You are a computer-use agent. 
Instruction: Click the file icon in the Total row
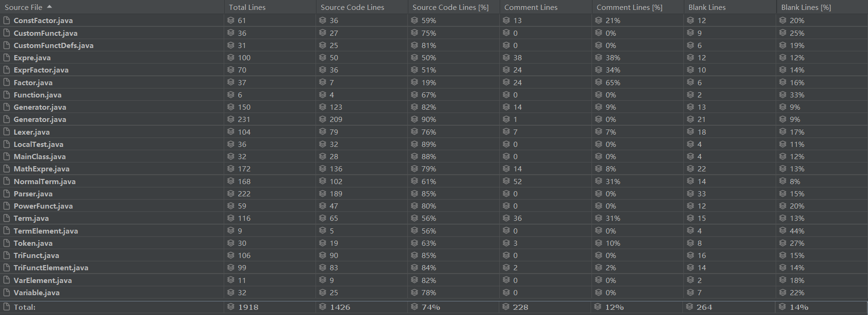pyautogui.click(x=6, y=307)
